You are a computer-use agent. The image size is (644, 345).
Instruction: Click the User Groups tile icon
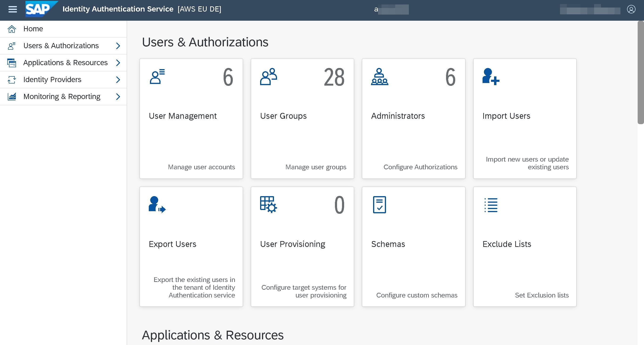tap(269, 76)
